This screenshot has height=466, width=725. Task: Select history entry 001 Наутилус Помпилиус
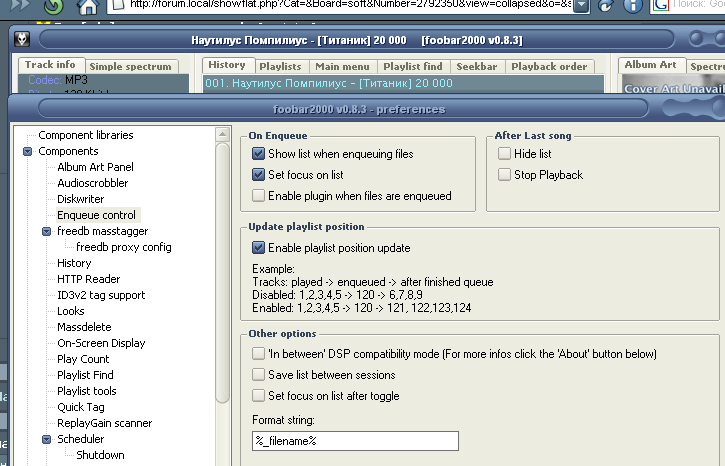pyautogui.click(x=404, y=83)
